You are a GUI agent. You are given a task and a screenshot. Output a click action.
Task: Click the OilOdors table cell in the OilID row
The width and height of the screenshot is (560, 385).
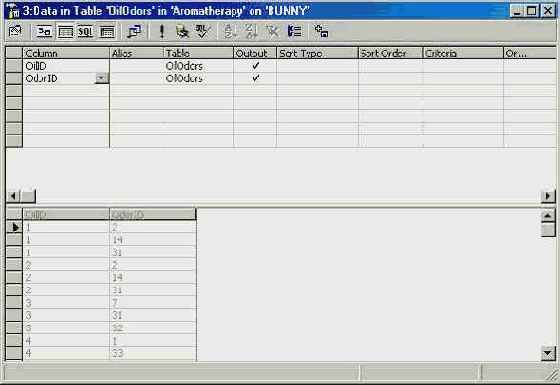[x=198, y=66]
